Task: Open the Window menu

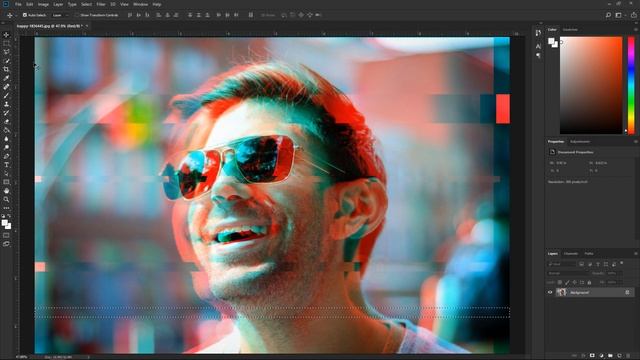Action: coord(140,4)
